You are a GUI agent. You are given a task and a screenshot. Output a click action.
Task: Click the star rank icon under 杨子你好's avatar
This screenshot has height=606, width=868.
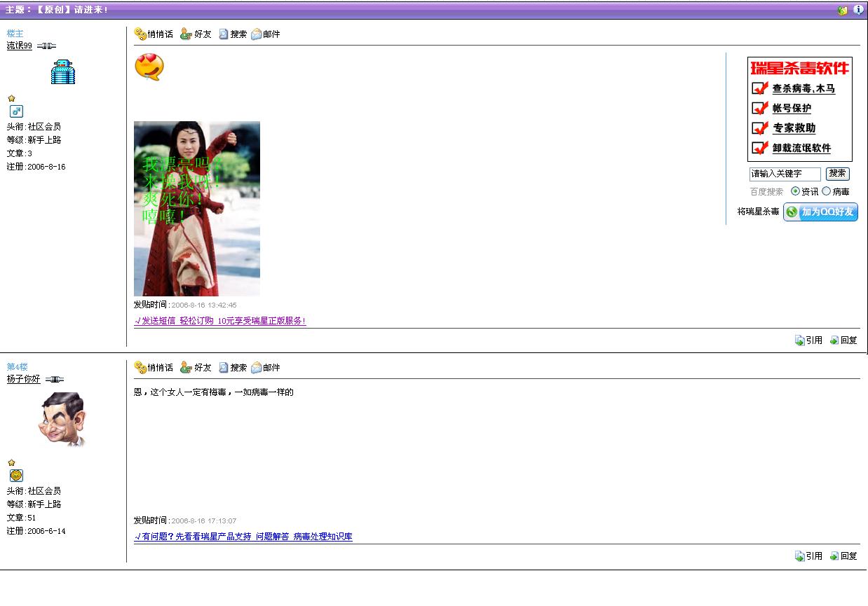(x=11, y=462)
